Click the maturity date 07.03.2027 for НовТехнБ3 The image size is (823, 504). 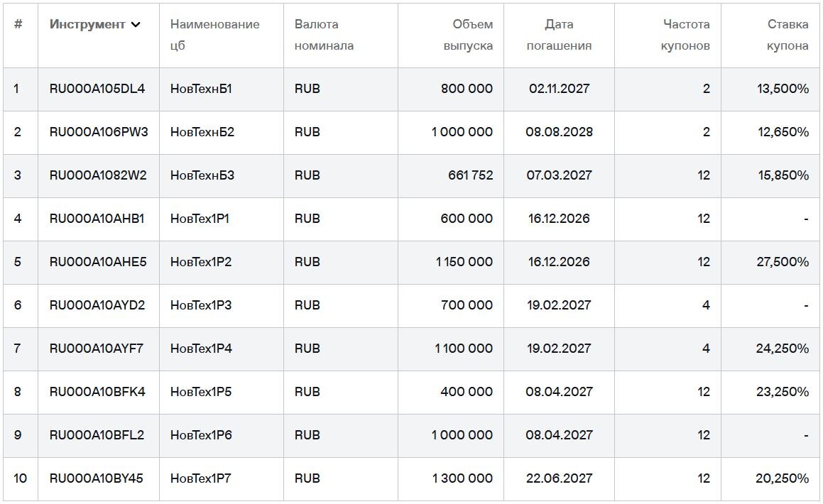pyautogui.click(x=558, y=175)
